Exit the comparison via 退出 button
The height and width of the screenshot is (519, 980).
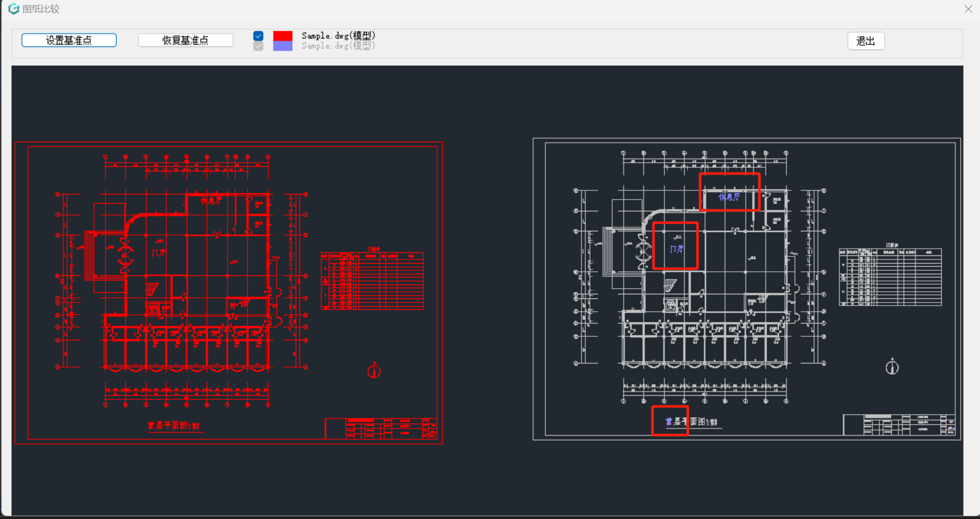click(x=865, y=41)
